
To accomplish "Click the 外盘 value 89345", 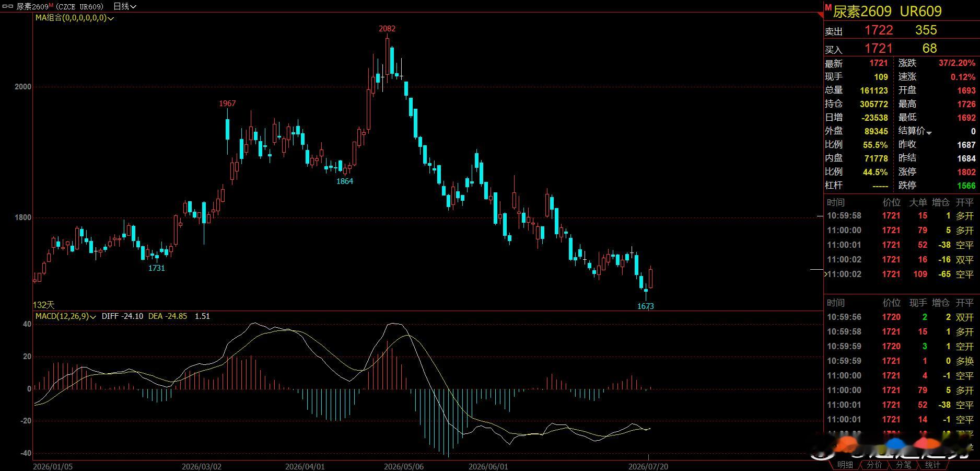I will [876, 131].
